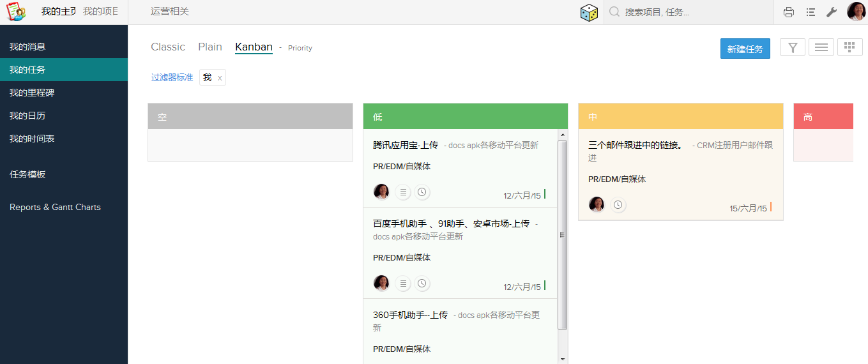Viewport: 868px width, 364px height.
Task: Click the yellow 中 priority column header
Action: [x=681, y=116]
